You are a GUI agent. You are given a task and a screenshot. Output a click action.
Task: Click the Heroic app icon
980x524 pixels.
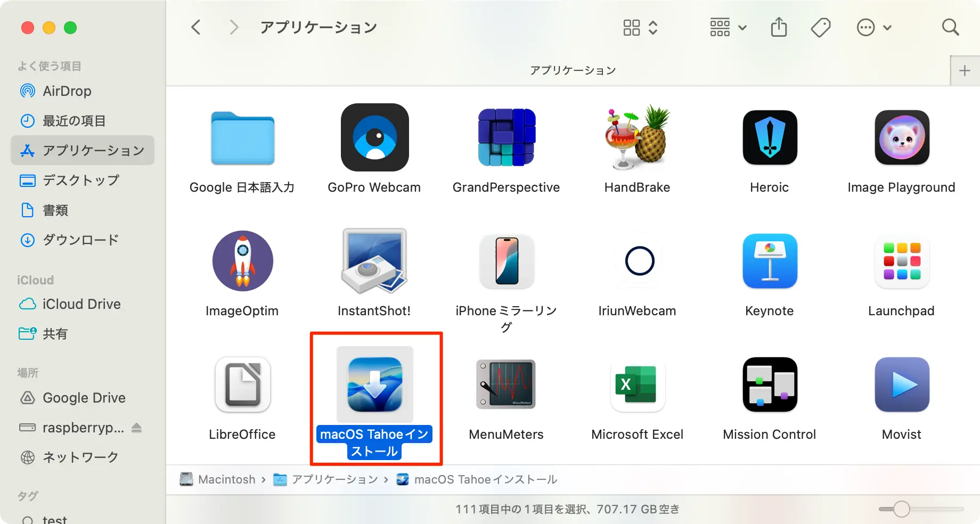770,137
